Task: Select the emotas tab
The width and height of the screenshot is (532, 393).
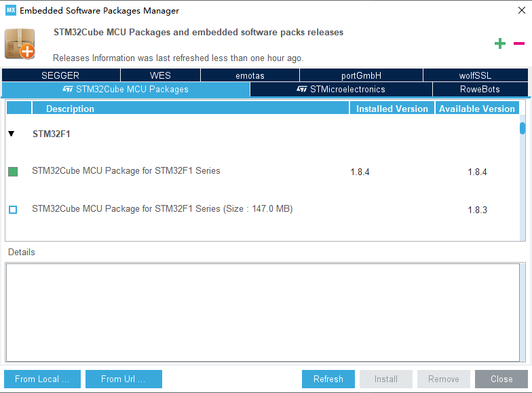Action: click(250, 75)
